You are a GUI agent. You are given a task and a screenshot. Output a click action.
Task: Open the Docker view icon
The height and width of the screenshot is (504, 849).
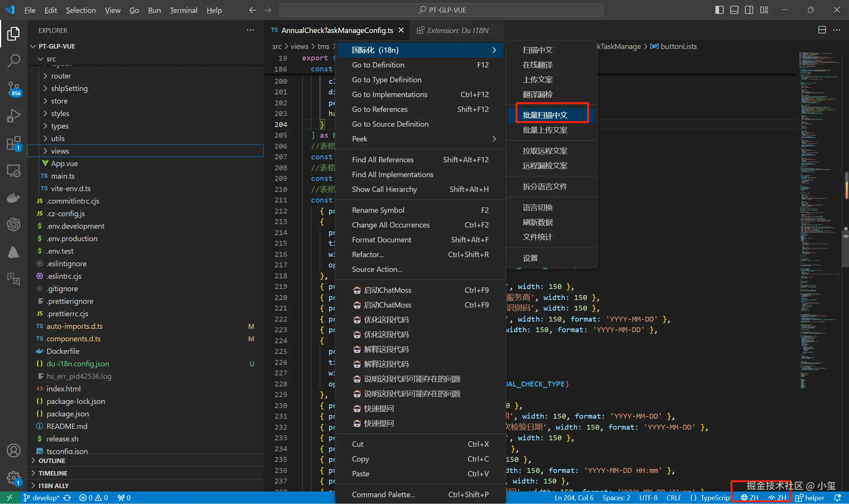[x=14, y=198]
